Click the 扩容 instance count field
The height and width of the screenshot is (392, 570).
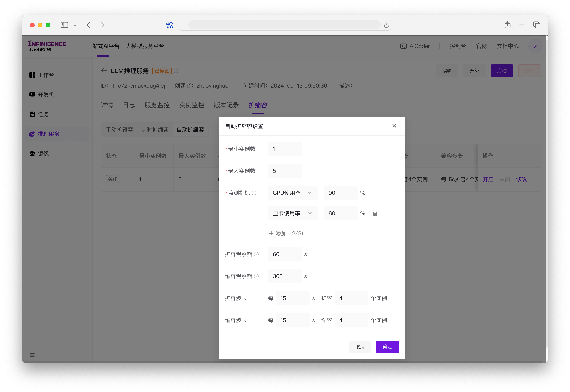351,298
